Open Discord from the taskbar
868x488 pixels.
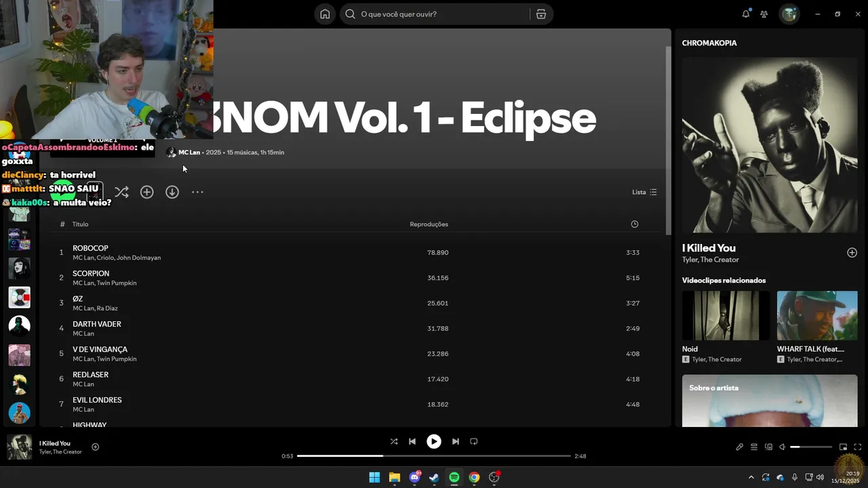point(414,477)
